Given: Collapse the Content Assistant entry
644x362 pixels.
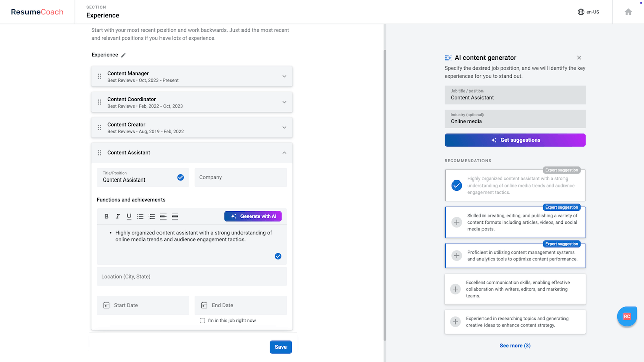Looking at the screenshot, I should click(284, 152).
